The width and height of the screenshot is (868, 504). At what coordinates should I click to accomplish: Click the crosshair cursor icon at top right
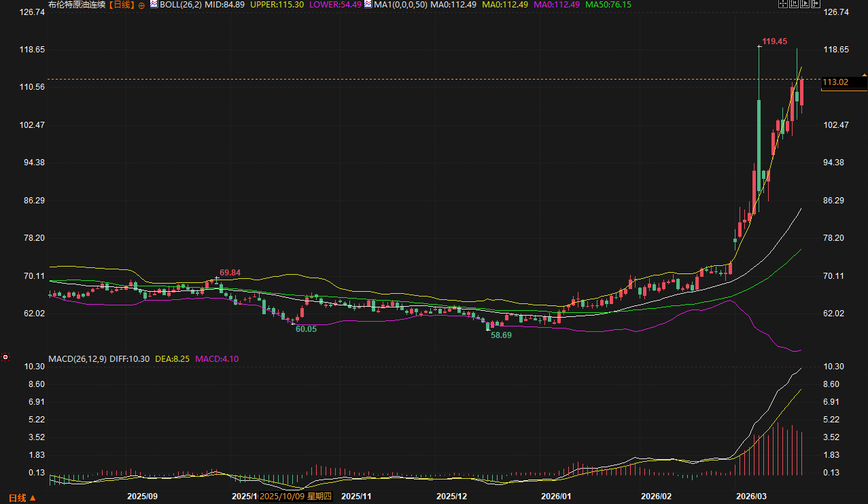click(x=783, y=4)
